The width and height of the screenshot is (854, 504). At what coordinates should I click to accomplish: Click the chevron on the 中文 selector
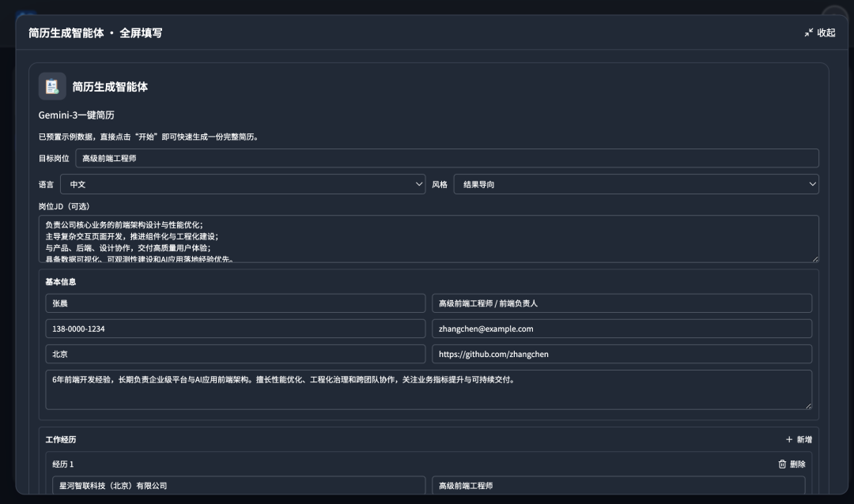[x=420, y=184]
